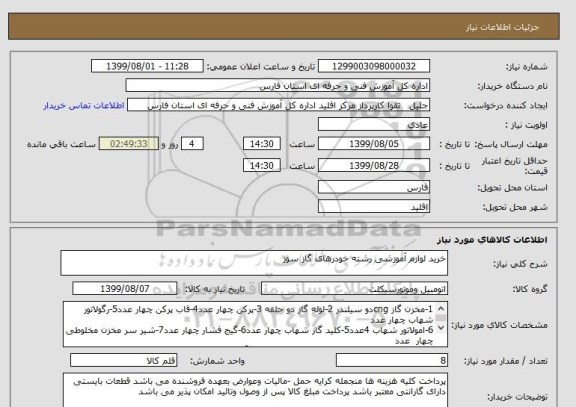This screenshot has height=407, width=576.
Task: Click the label واحد شمارش
Action: point(217,361)
